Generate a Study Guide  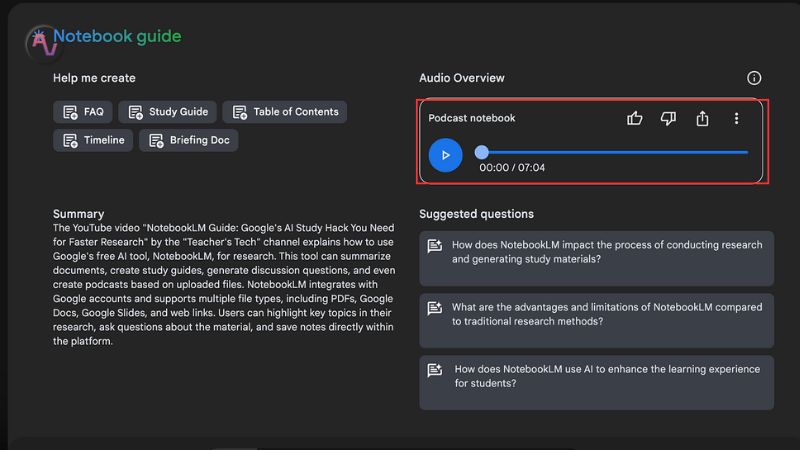pyautogui.click(x=168, y=112)
